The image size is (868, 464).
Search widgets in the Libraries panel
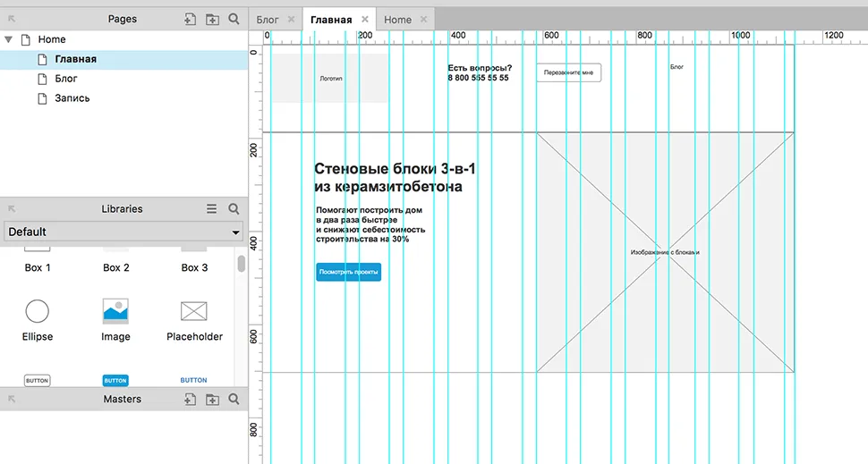click(234, 208)
